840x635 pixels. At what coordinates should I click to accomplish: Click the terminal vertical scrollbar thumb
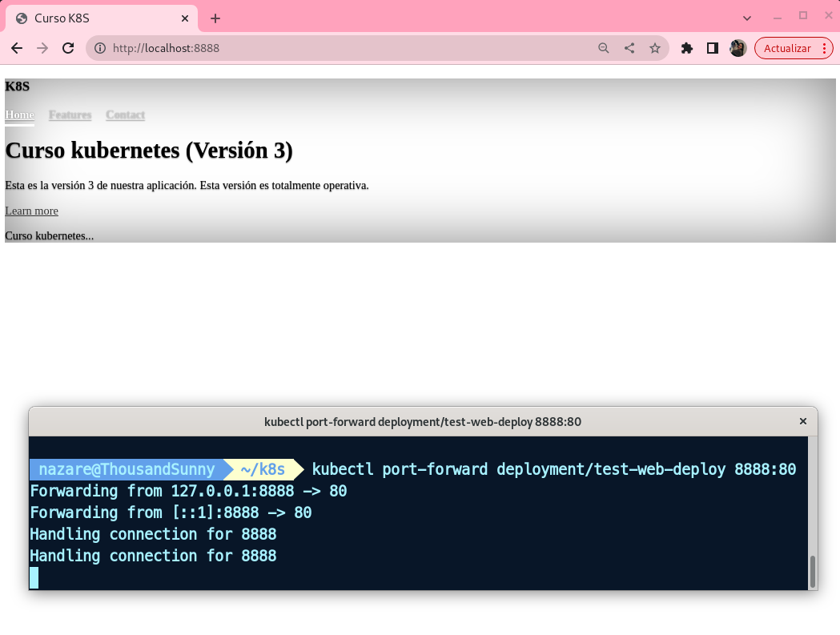pyautogui.click(x=812, y=571)
